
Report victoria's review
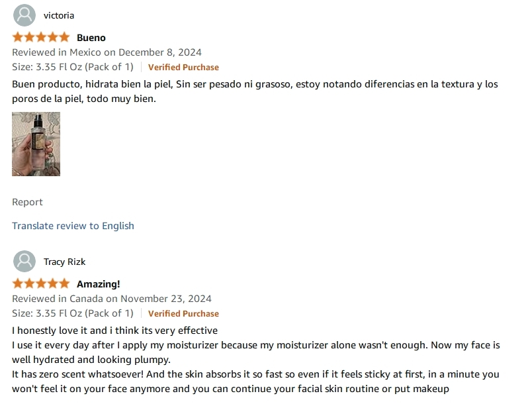coord(28,202)
